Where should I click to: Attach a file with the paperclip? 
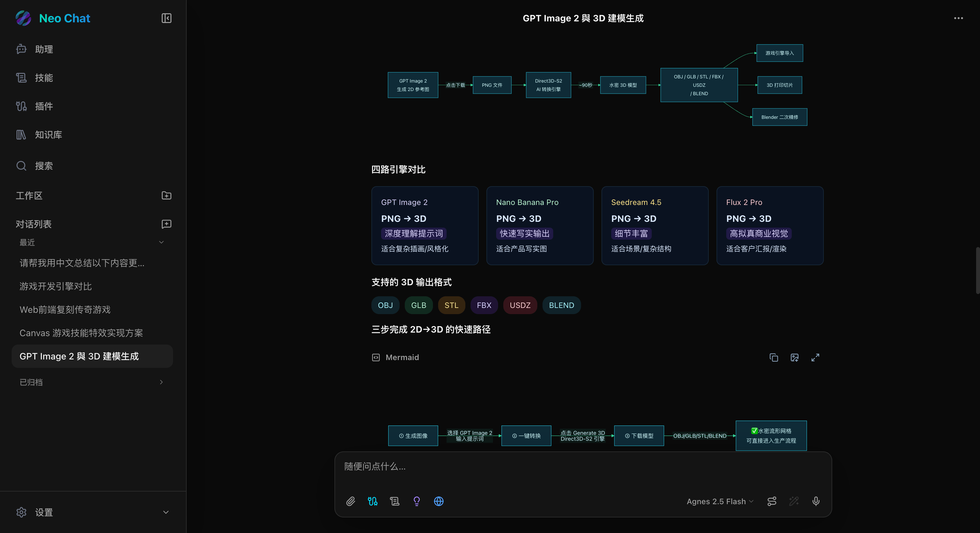350,501
